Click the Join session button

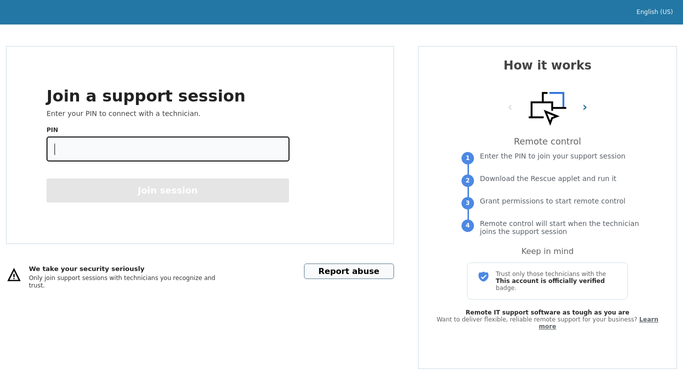tap(168, 190)
